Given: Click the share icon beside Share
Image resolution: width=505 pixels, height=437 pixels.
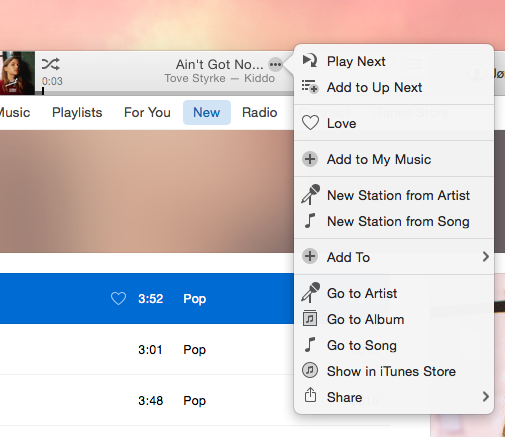Looking at the screenshot, I should pyautogui.click(x=310, y=395).
